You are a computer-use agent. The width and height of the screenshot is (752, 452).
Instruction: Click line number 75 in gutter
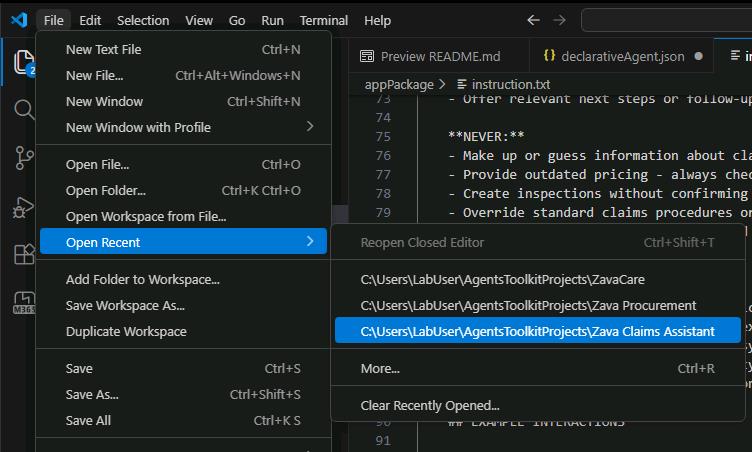coord(383,137)
